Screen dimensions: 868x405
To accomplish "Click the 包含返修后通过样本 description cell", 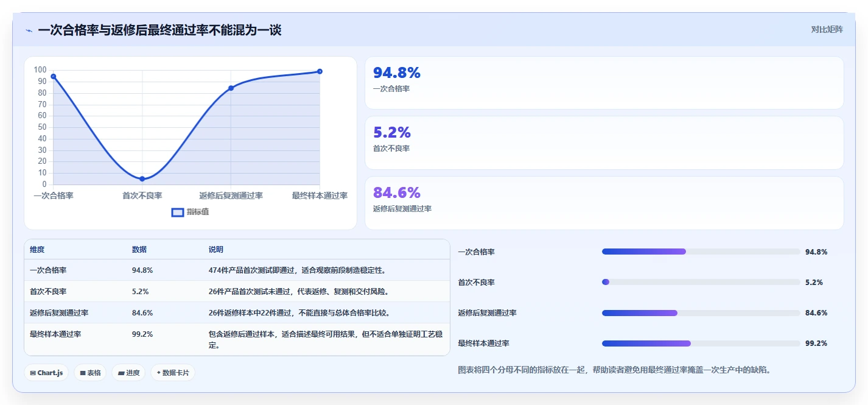I will 326,339.
